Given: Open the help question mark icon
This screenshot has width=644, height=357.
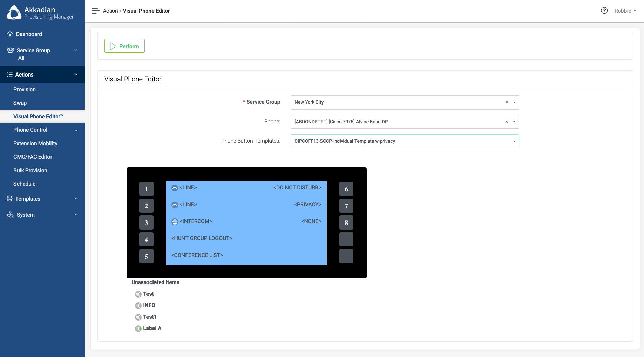Looking at the screenshot, I should click(x=604, y=11).
